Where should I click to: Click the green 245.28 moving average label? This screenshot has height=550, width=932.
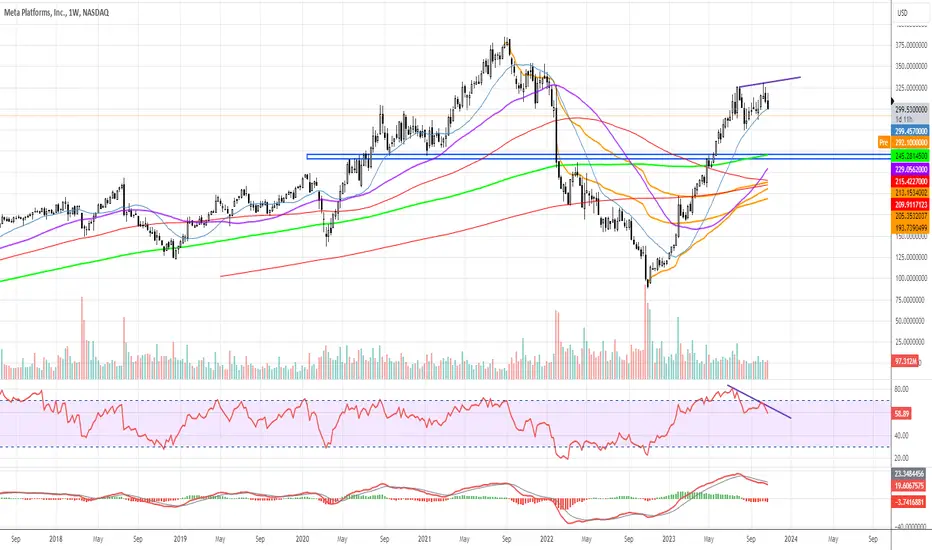(x=911, y=156)
